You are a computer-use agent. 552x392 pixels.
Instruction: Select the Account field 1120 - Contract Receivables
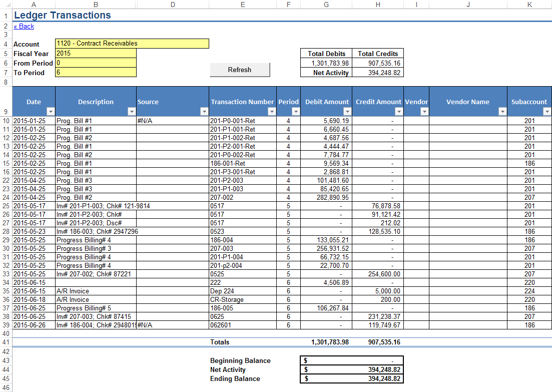click(x=132, y=44)
